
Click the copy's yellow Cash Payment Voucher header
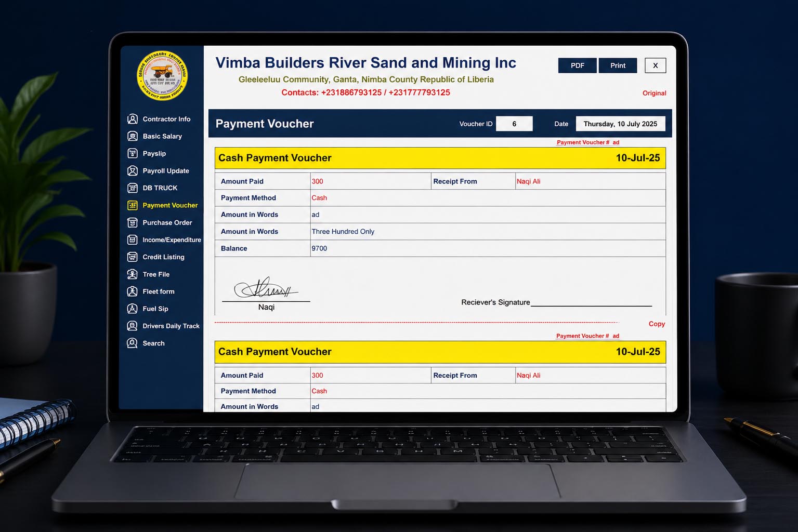pos(440,352)
